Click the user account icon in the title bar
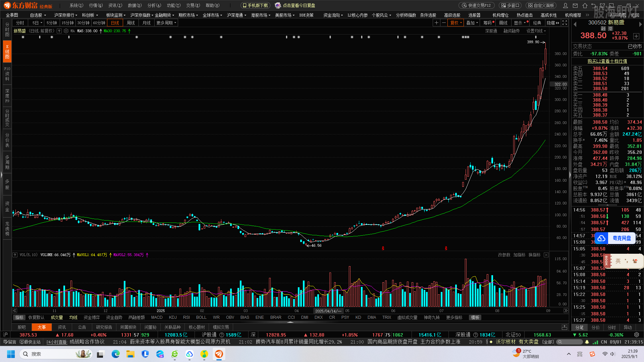This screenshot has width=644, height=362. coord(566,5)
